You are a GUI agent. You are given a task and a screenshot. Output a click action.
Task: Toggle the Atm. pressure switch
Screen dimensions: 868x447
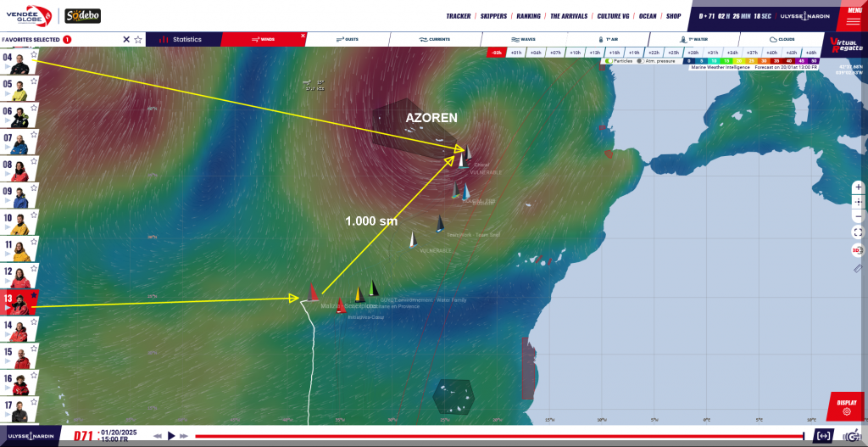(x=640, y=61)
